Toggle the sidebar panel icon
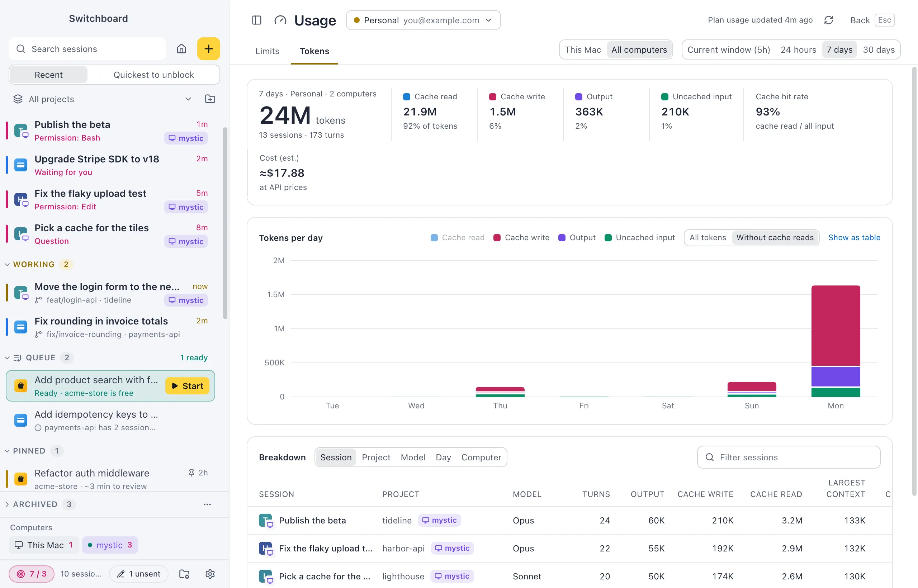The height and width of the screenshot is (588, 918). 257,20
